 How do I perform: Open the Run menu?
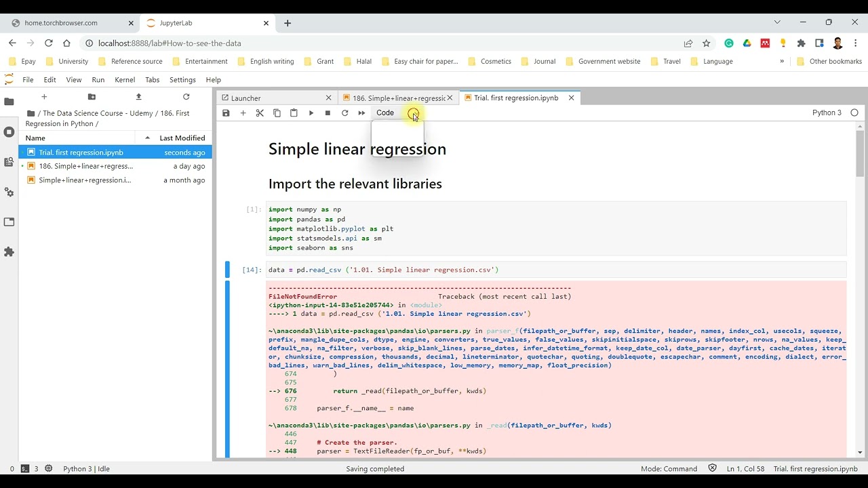98,80
